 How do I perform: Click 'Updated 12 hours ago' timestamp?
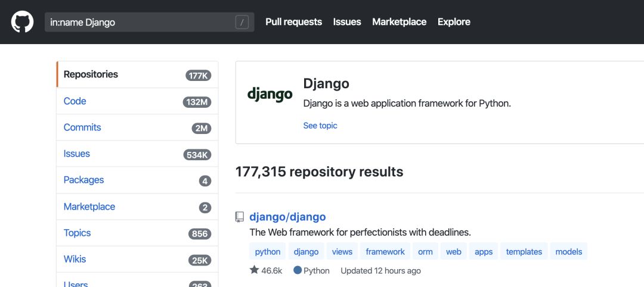tap(380, 270)
